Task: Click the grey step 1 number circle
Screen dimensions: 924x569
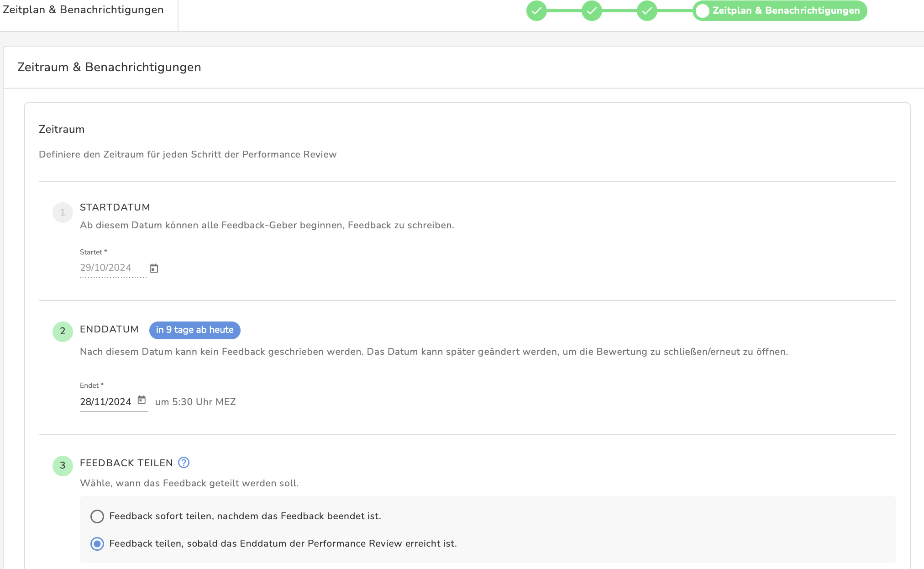Action: click(63, 212)
